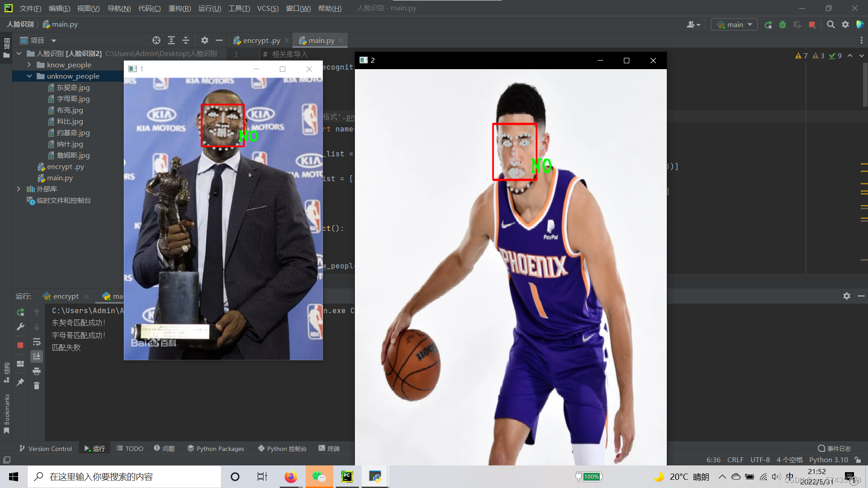Click the Windows search box in the taskbar
Screen dimensions: 868x488
[x=124, y=477]
